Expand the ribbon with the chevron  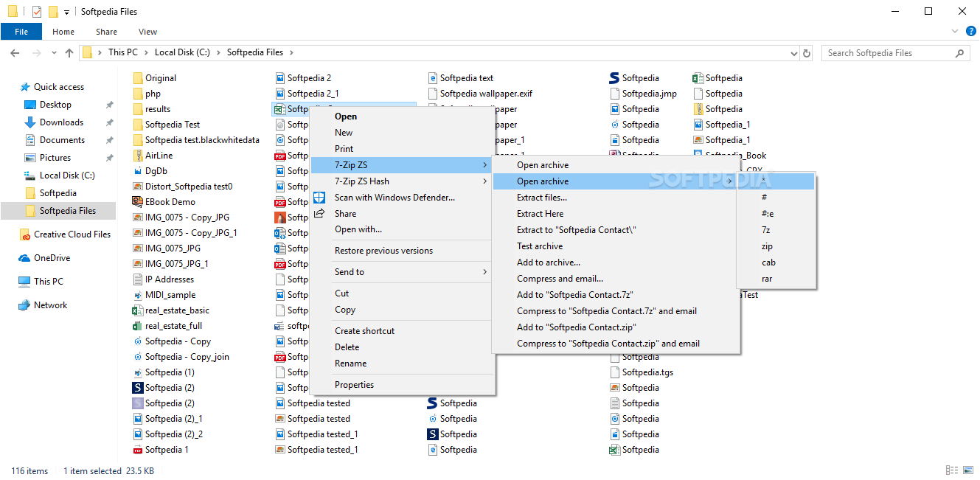(x=955, y=32)
